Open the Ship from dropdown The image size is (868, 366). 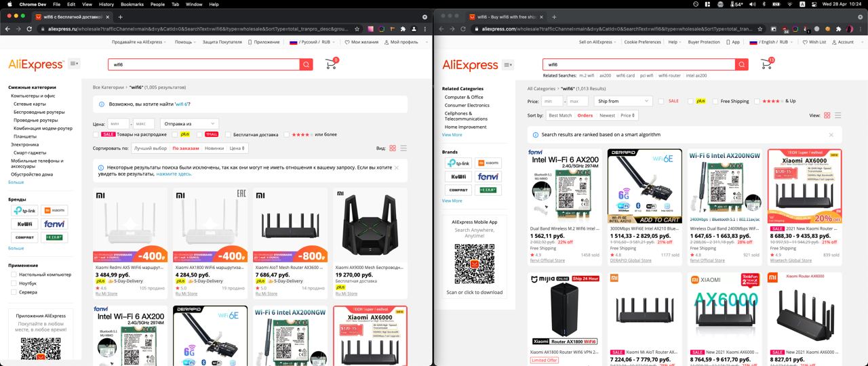[623, 101]
